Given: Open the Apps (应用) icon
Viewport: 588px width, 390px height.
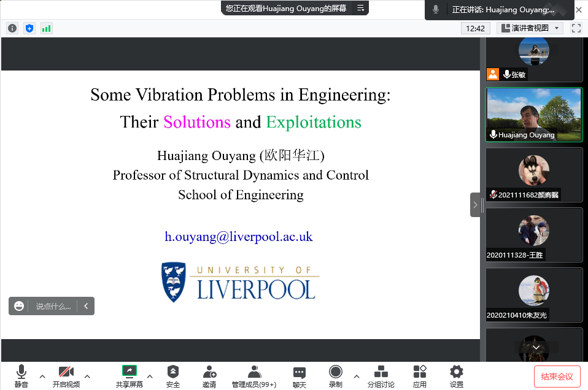Looking at the screenshot, I should click(x=420, y=375).
